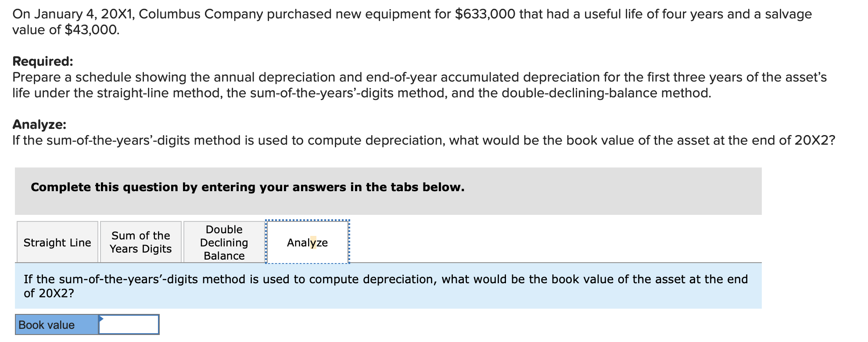The height and width of the screenshot is (342, 868).
Task: Open the Sum of the Years Digits tab
Action: [140, 242]
